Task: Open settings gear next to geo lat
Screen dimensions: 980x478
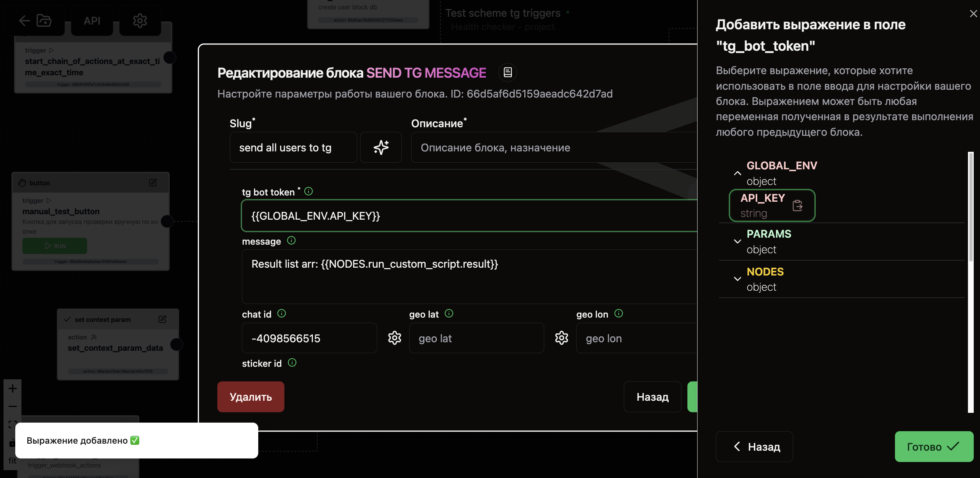Action: (x=561, y=338)
